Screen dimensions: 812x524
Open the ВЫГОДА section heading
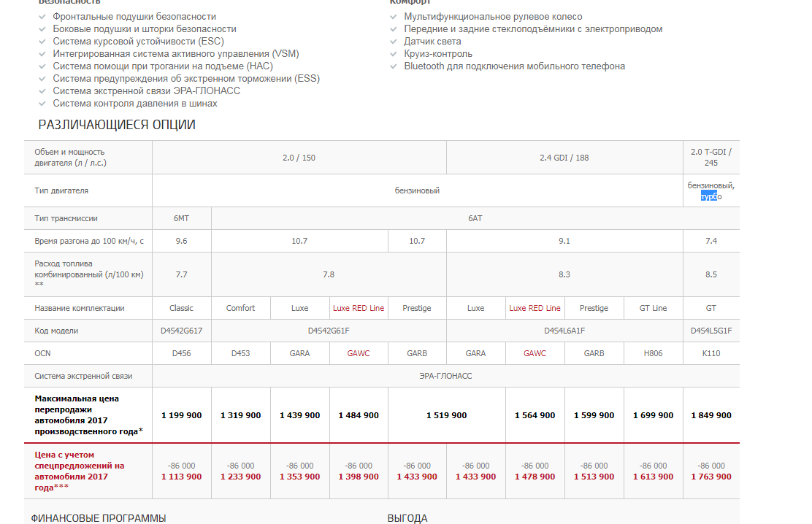(407, 518)
